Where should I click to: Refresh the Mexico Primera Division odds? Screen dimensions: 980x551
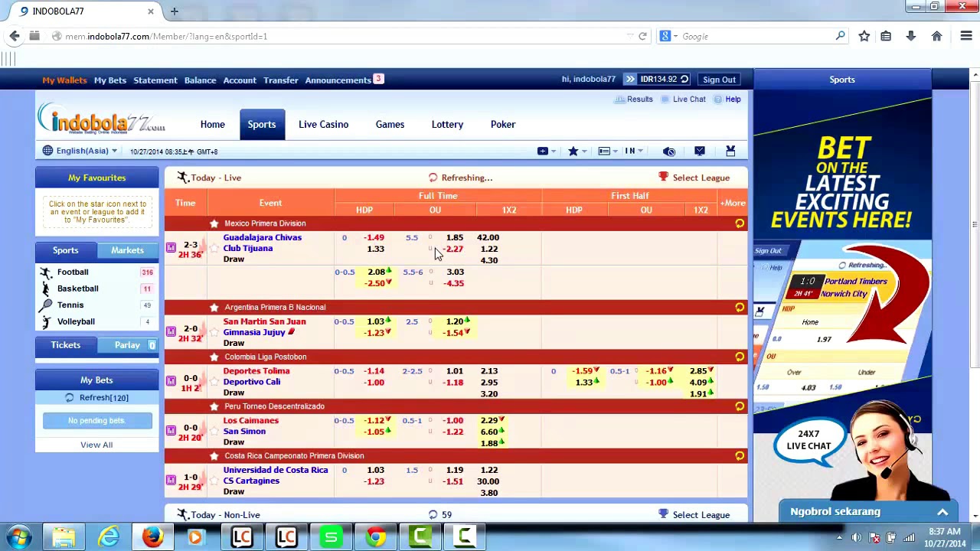pos(740,223)
